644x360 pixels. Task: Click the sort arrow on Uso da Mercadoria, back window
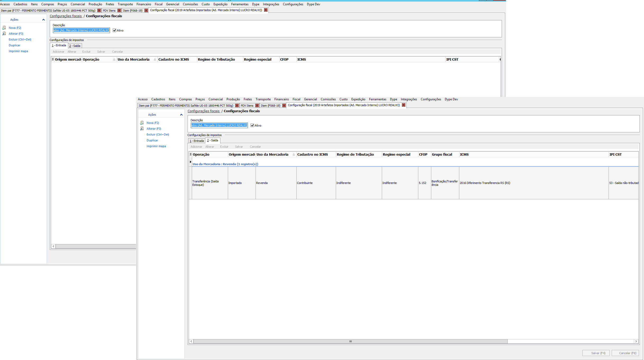(155, 60)
